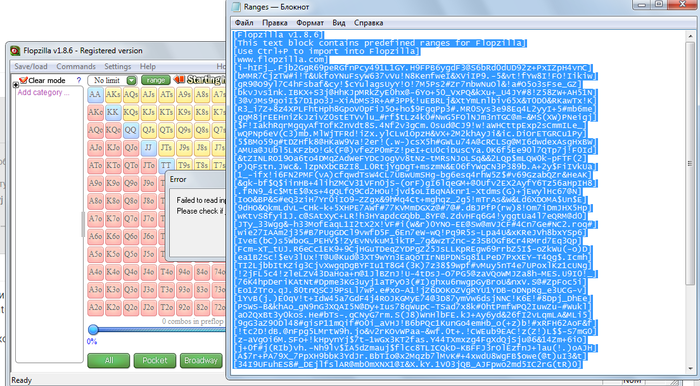Select AA hand cell
The height and width of the screenshot is (386, 700).
[95, 95]
